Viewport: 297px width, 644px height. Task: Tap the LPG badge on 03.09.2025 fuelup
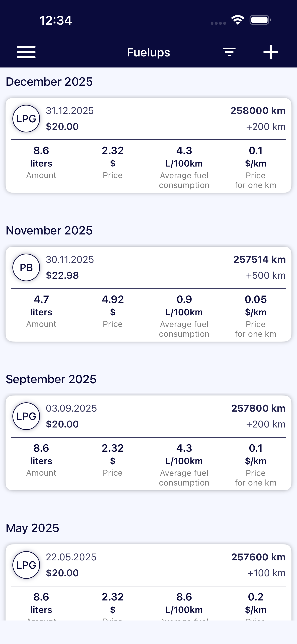pyautogui.click(x=26, y=416)
